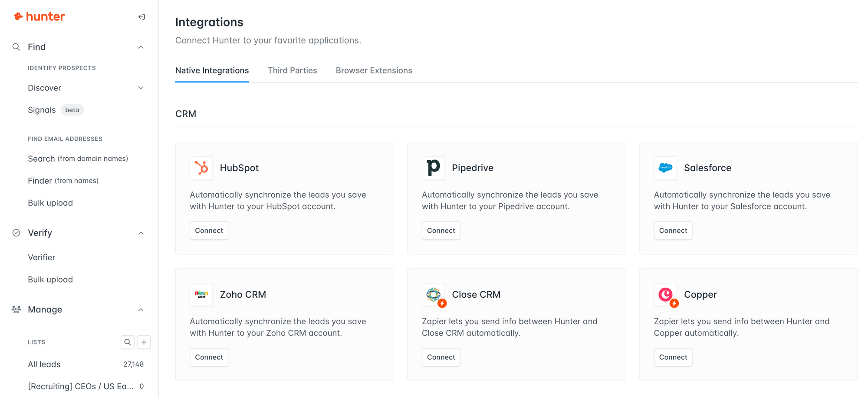Open the All leads list

coord(44,365)
